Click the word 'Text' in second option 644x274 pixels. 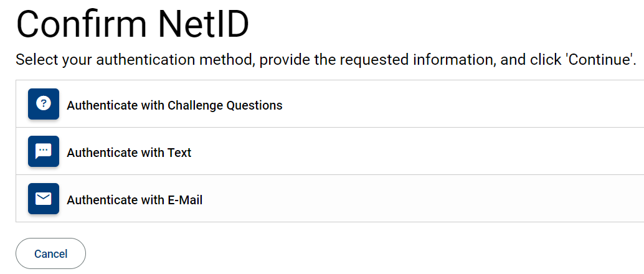tap(179, 153)
